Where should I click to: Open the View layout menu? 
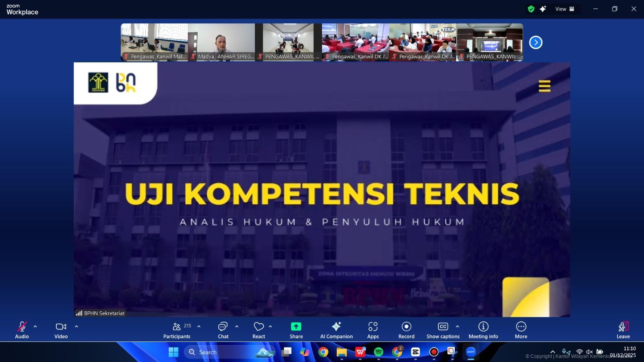(x=565, y=9)
